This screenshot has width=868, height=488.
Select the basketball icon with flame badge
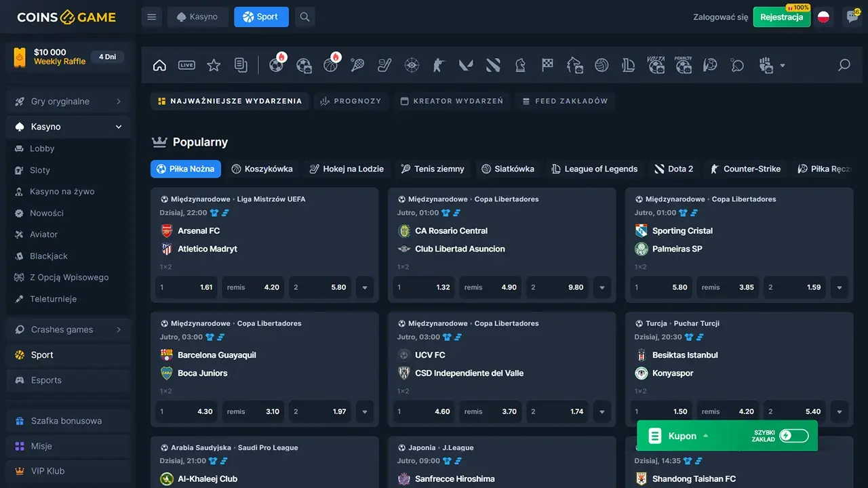(x=330, y=65)
